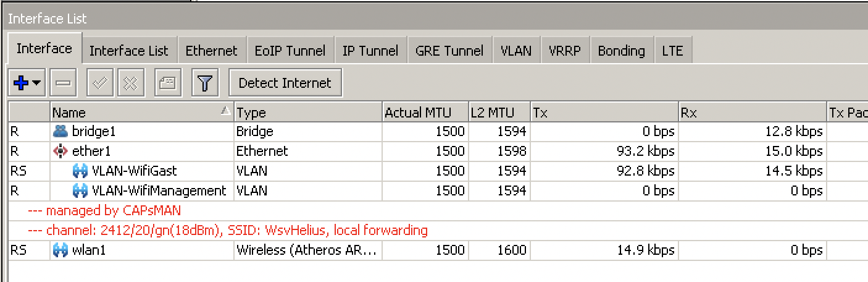
Task: Open the Filter funnel button
Action: (x=205, y=83)
